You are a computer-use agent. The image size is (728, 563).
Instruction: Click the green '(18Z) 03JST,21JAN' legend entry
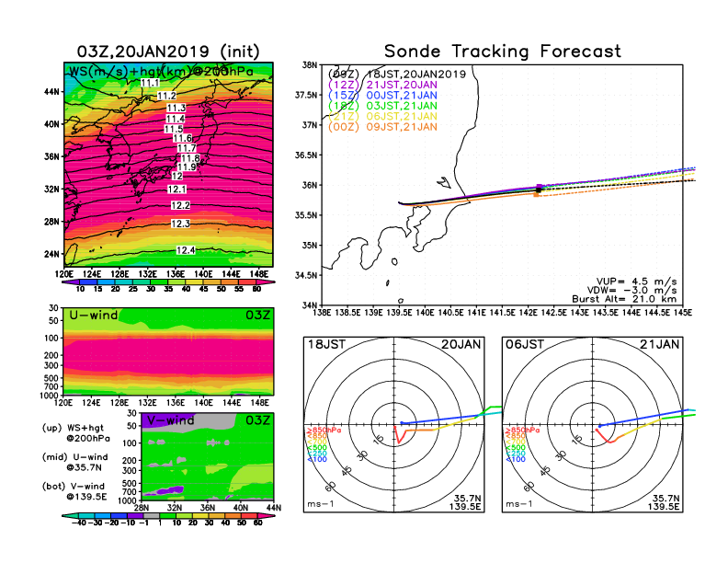pos(382,106)
